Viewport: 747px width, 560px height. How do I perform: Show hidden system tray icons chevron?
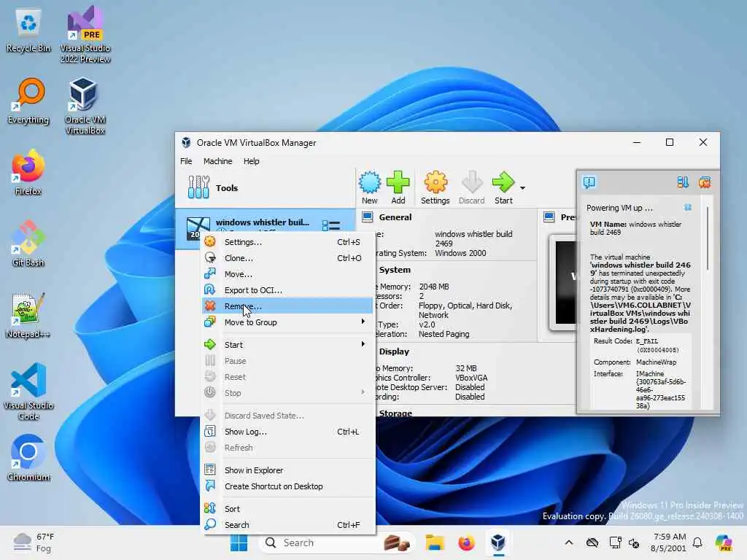pos(569,542)
